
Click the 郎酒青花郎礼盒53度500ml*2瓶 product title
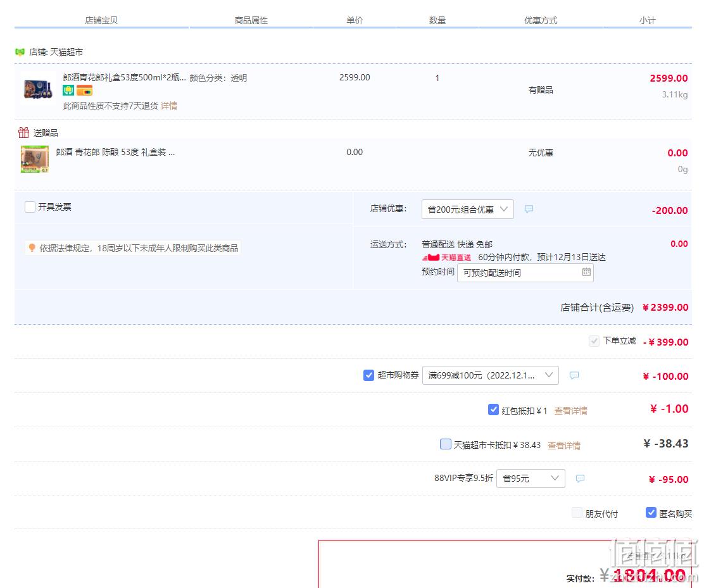[x=124, y=78]
